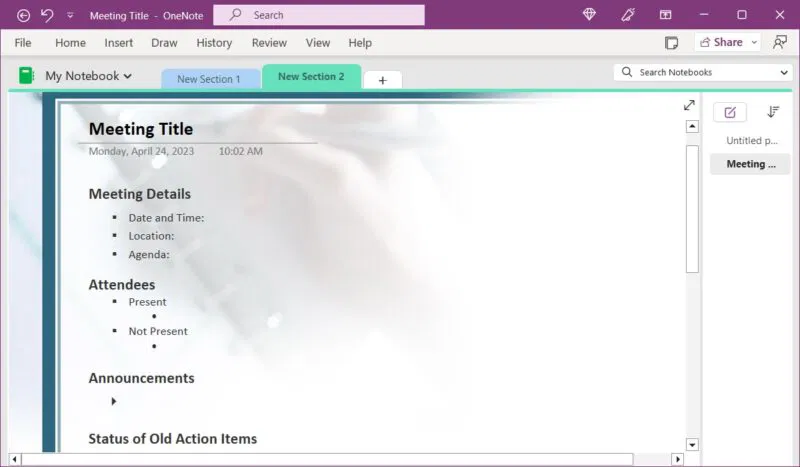This screenshot has width=800, height=467.
Task: Expand the triangle bullet under Announcements
Action: click(x=114, y=402)
